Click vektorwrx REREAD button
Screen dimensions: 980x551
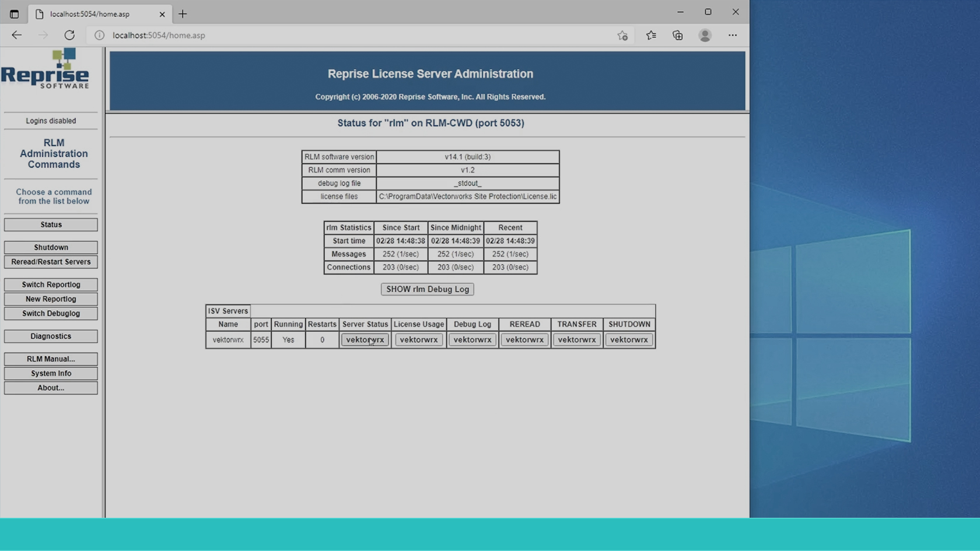(x=524, y=339)
